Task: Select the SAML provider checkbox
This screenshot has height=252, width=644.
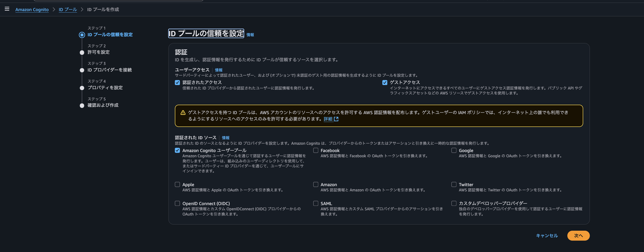Action: click(x=316, y=203)
